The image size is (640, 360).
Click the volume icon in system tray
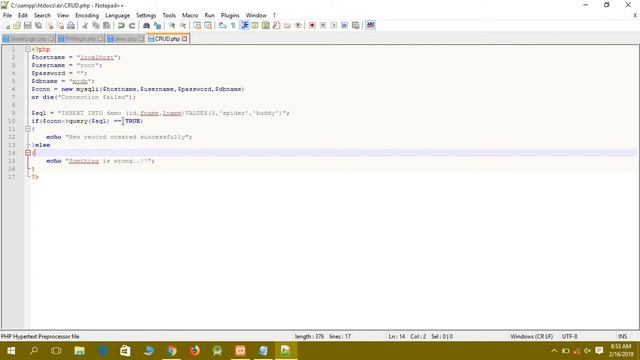(x=587, y=351)
